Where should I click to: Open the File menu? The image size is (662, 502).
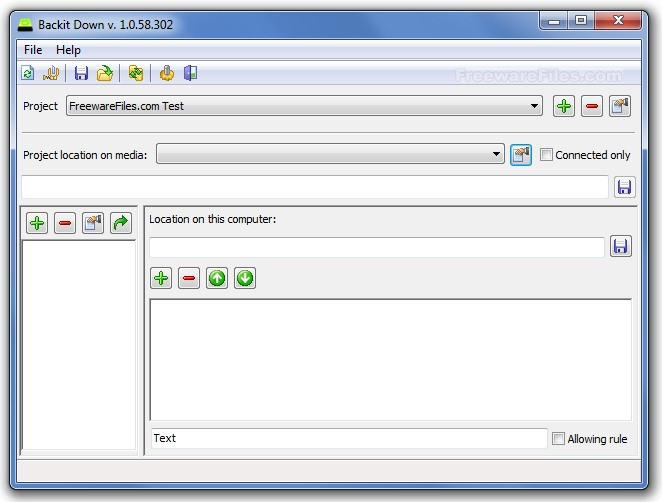[33, 50]
